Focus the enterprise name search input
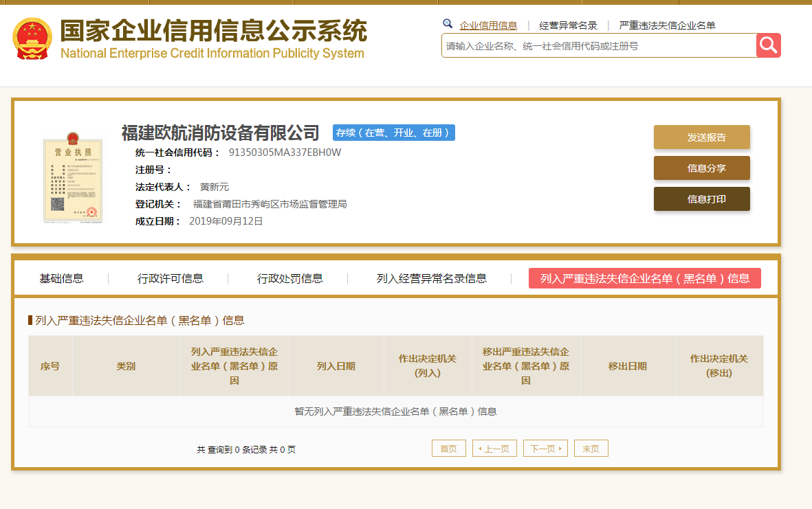812x509 pixels. tap(599, 45)
